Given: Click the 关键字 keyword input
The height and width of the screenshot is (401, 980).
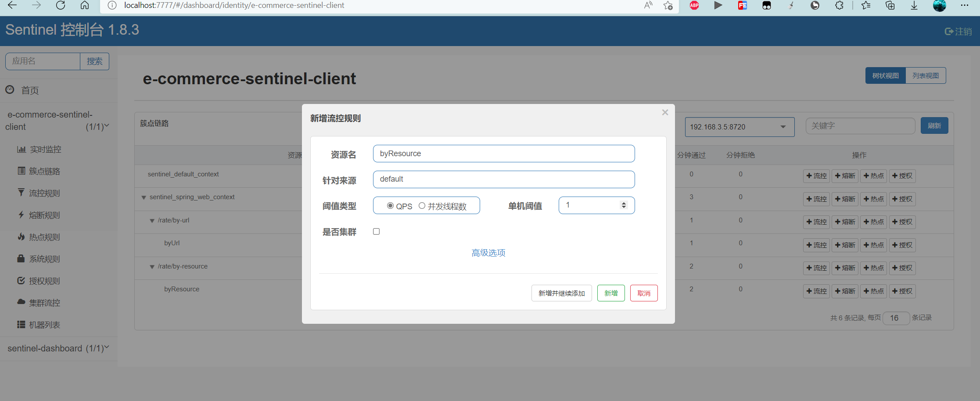Looking at the screenshot, I should tap(860, 126).
